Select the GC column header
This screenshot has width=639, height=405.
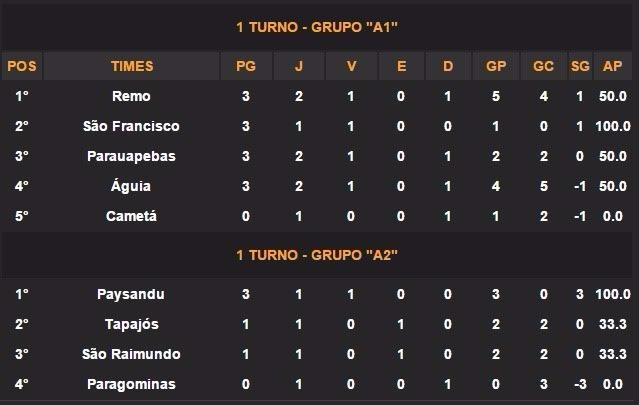tap(544, 67)
